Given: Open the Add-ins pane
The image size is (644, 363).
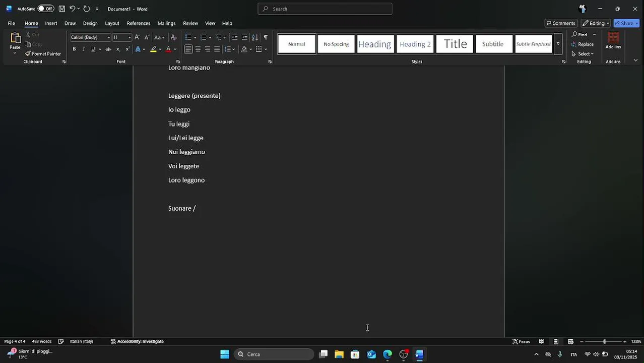Looking at the screenshot, I should [613, 41].
